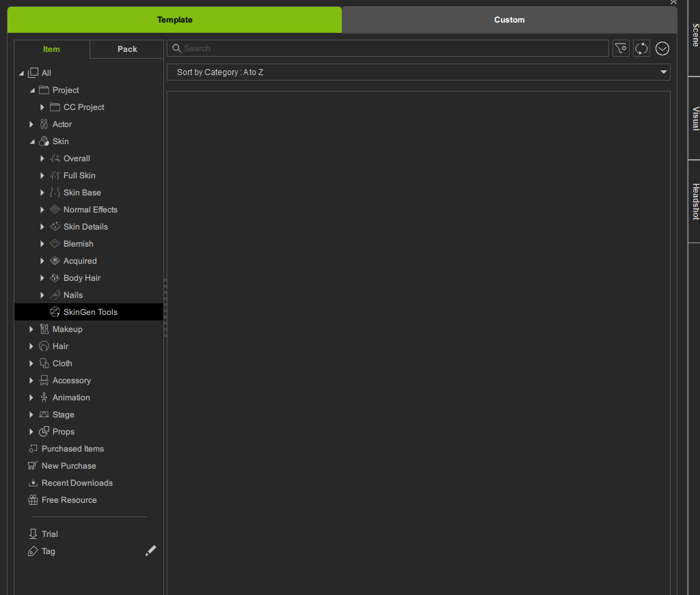This screenshot has height=595, width=700.
Task: Open the Headshot side tab
Action: point(695,202)
